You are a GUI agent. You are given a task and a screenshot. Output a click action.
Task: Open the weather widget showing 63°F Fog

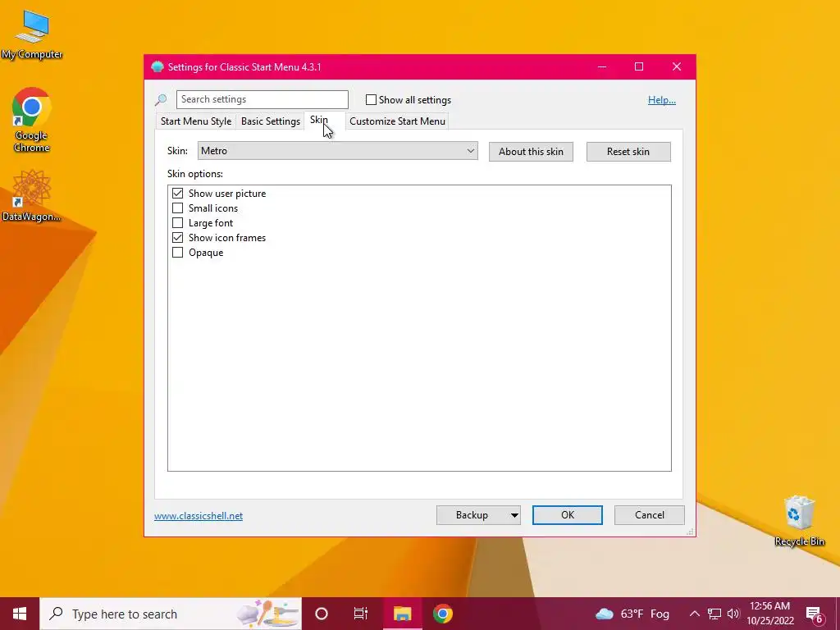632,614
